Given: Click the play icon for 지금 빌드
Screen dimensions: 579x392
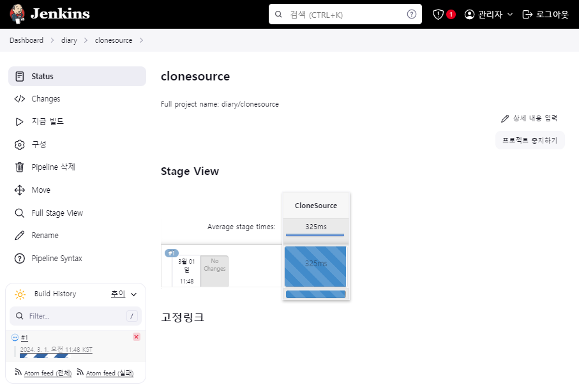Looking at the screenshot, I should click(x=19, y=122).
